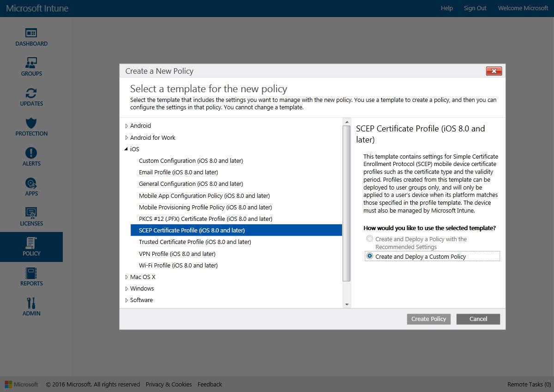The width and height of the screenshot is (554, 392).
Task: Click the Microsoft logo in footer
Action: (x=21, y=384)
